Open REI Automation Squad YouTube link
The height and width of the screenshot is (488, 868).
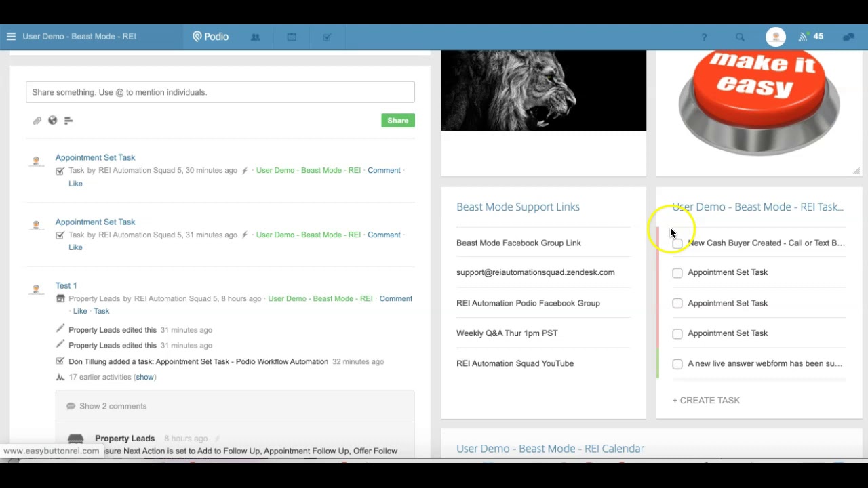(x=515, y=363)
